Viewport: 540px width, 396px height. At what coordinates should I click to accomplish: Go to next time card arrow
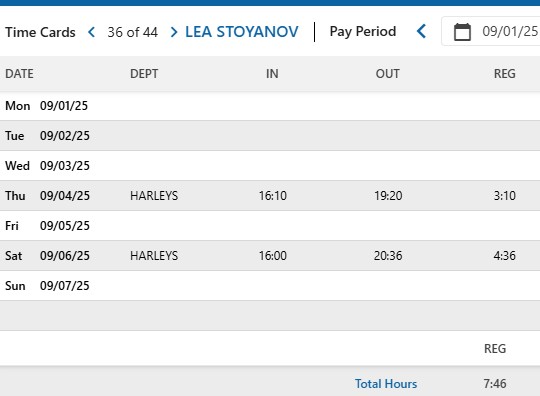tap(174, 32)
